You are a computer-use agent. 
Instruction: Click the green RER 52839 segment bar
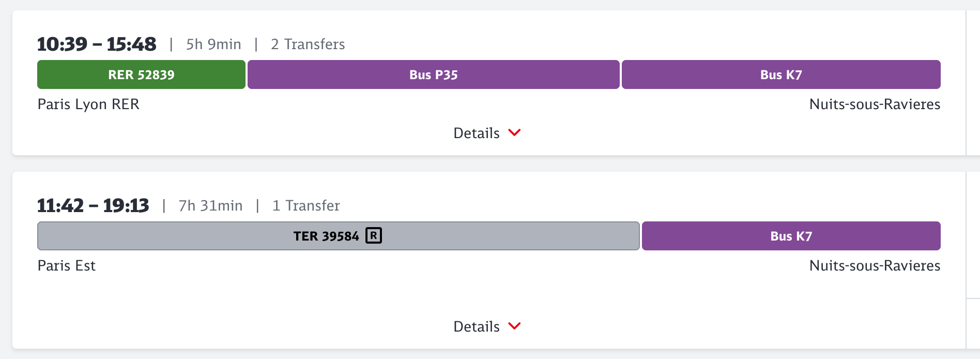point(141,74)
